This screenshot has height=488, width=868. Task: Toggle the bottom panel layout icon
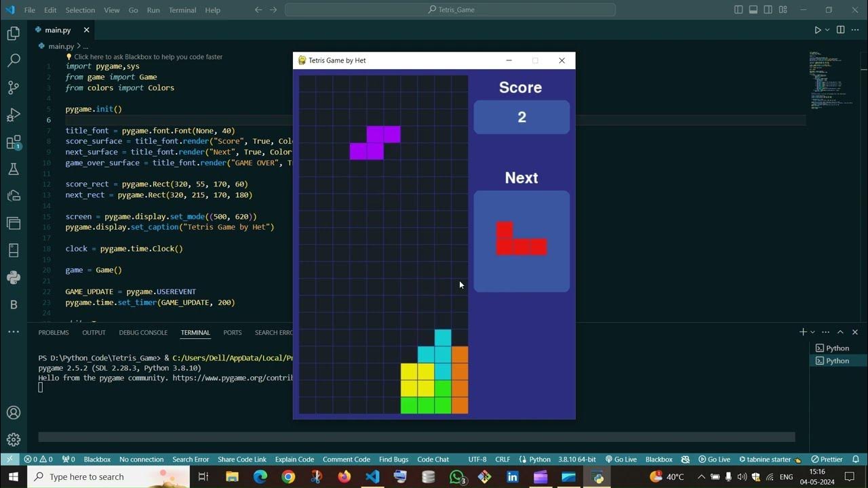point(753,9)
